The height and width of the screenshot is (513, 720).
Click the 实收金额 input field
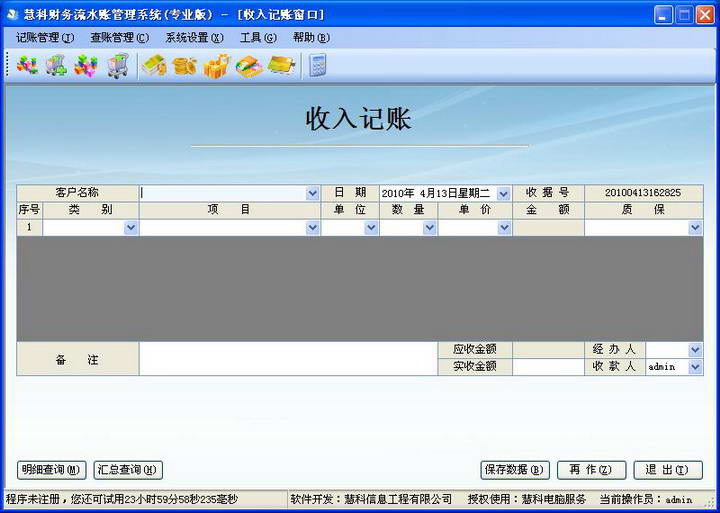coord(548,366)
